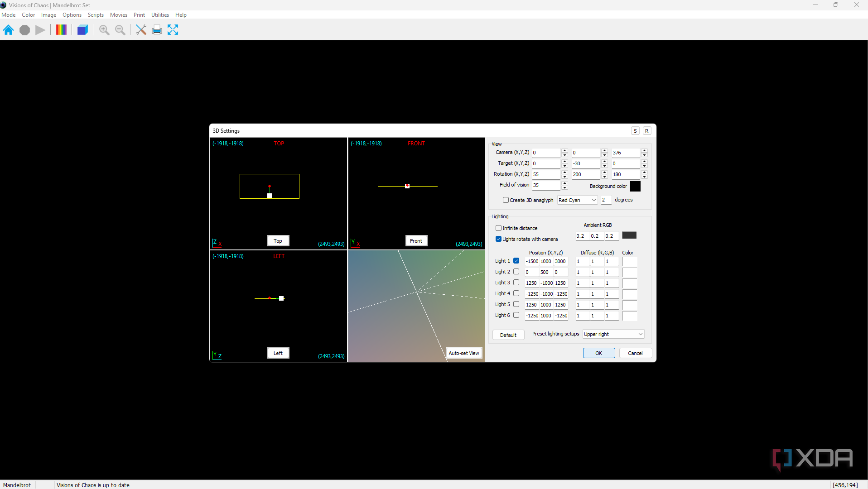The width and height of the screenshot is (868, 489).
Task: Click the Top view button
Action: (x=278, y=241)
